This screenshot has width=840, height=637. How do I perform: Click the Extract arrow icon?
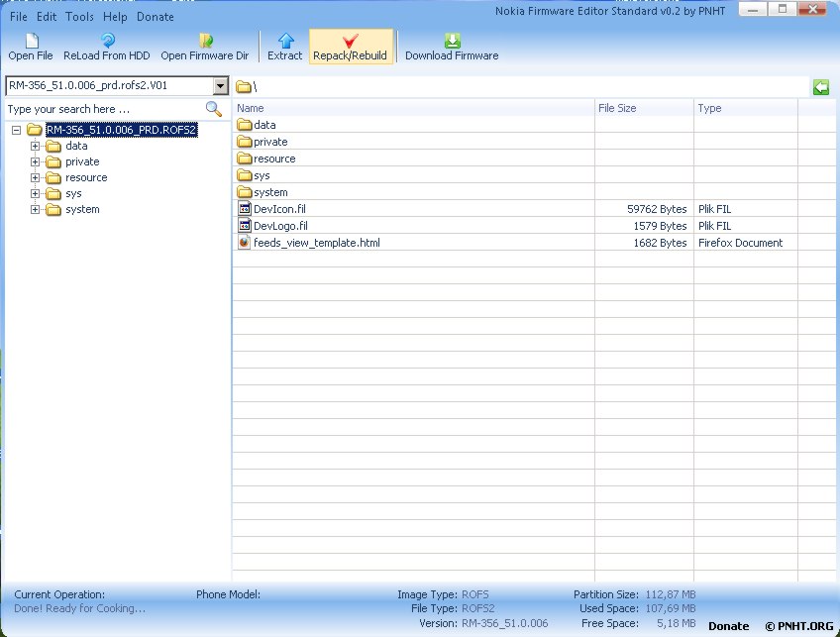coord(286,41)
